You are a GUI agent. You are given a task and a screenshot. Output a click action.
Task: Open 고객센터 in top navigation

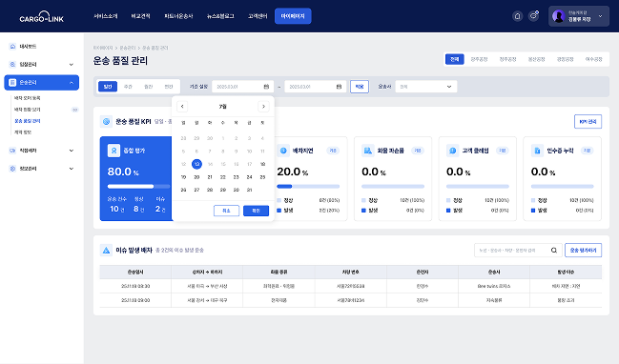pyautogui.click(x=258, y=16)
